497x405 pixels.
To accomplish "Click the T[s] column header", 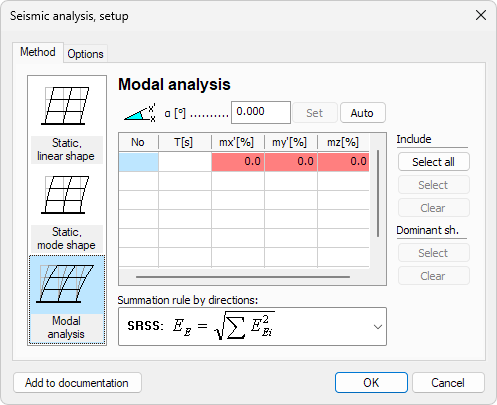I will (185, 142).
